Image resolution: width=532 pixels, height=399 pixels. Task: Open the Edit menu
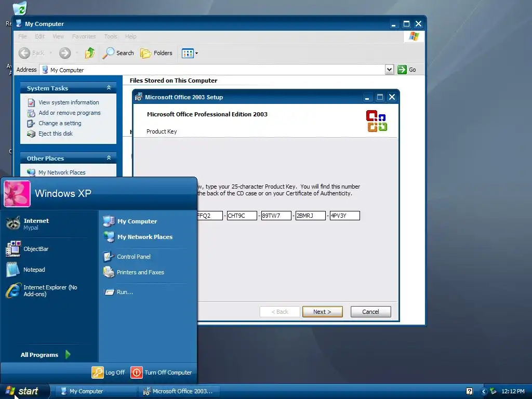39,36
